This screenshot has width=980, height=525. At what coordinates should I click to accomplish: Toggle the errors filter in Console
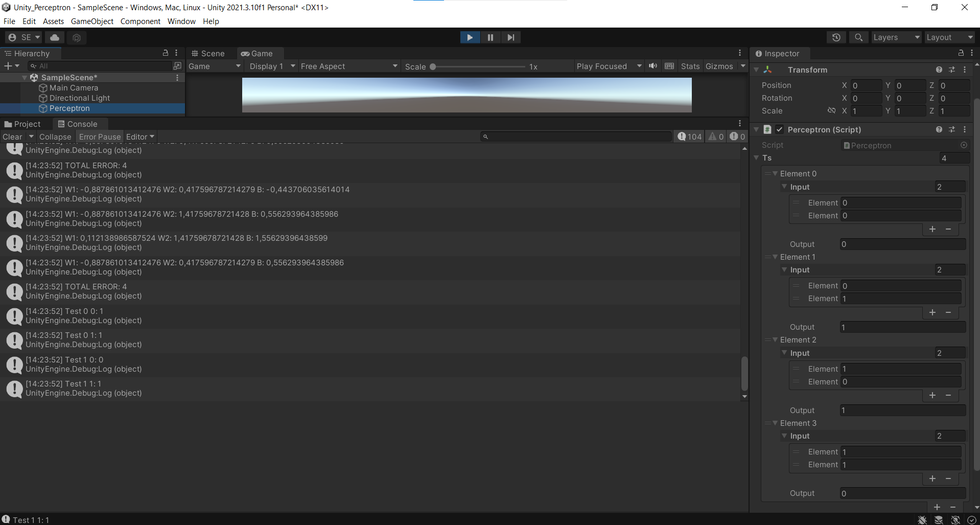click(x=737, y=136)
